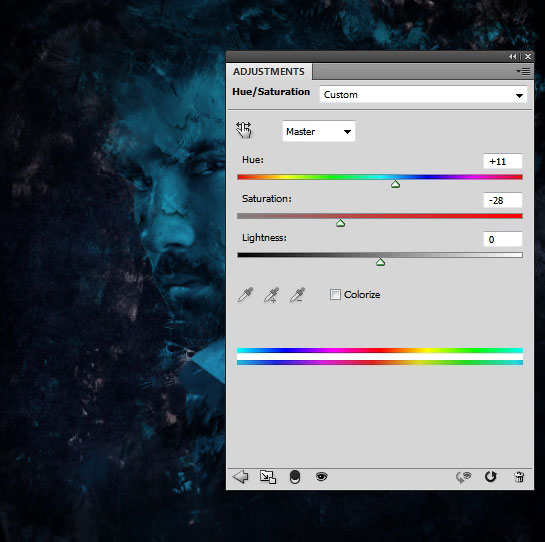The height and width of the screenshot is (542, 545).
Task: Open the Adjustments panel options menu
Action: click(523, 72)
